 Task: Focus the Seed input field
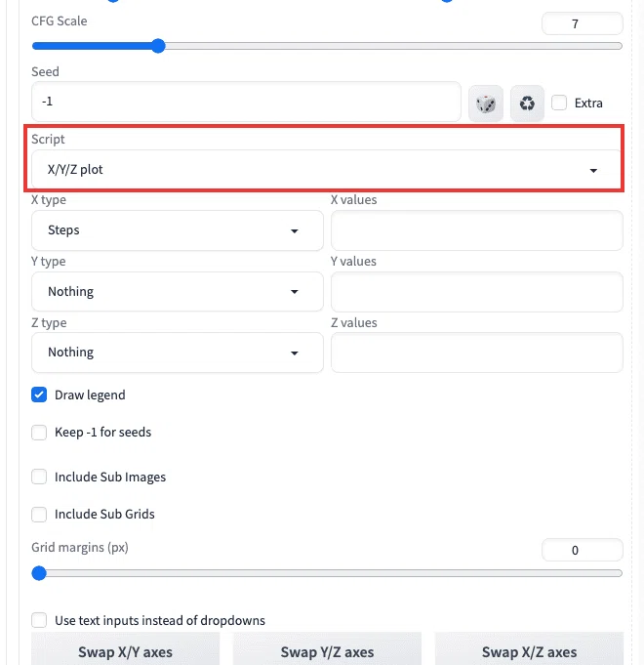[x=246, y=102]
